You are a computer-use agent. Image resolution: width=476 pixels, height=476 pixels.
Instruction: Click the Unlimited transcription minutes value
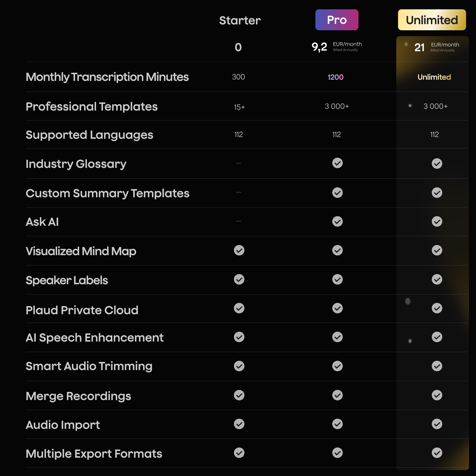pyautogui.click(x=434, y=77)
